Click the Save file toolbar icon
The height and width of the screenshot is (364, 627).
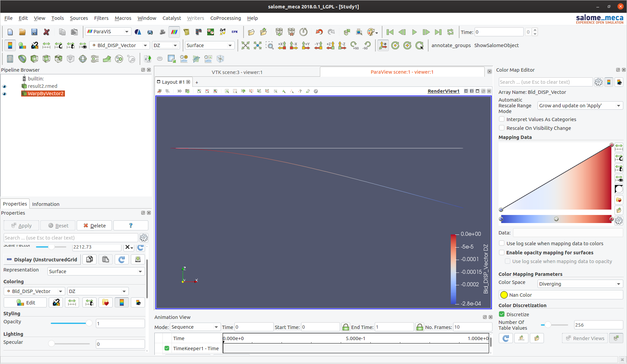pyautogui.click(x=34, y=32)
